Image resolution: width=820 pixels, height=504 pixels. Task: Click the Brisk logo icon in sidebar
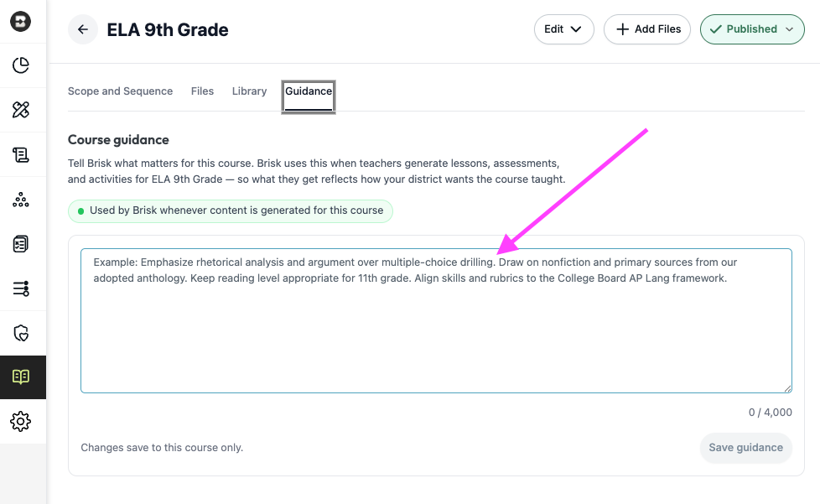pos(20,22)
